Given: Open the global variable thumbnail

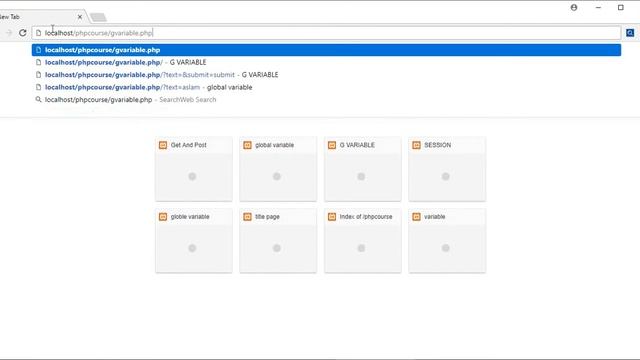Looking at the screenshot, I should tap(278, 169).
